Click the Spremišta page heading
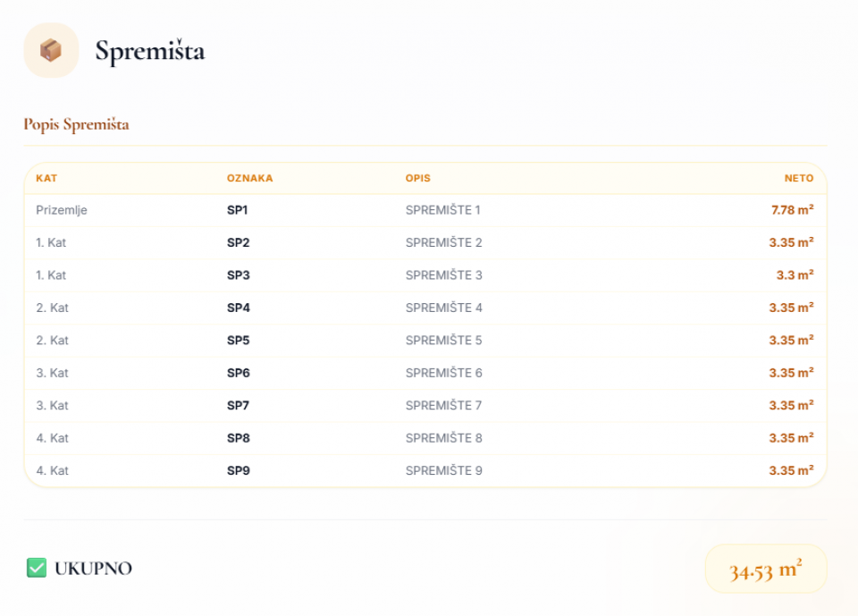 click(x=150, y=51)
